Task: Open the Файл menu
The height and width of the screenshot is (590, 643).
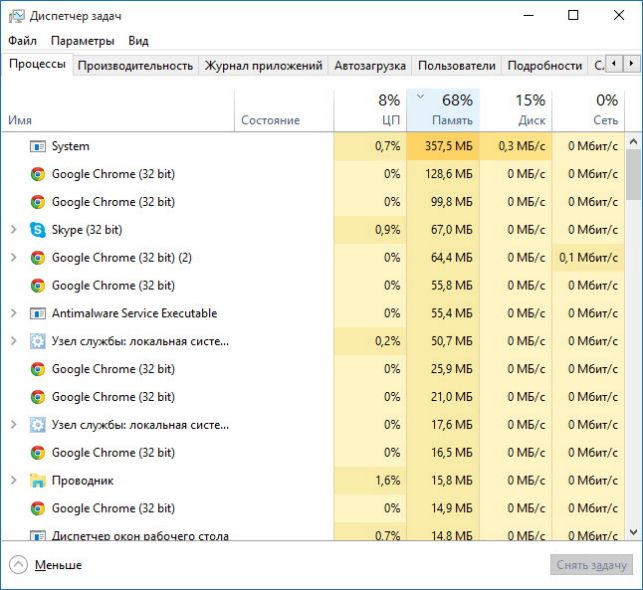Action: (x=23, y=41)
